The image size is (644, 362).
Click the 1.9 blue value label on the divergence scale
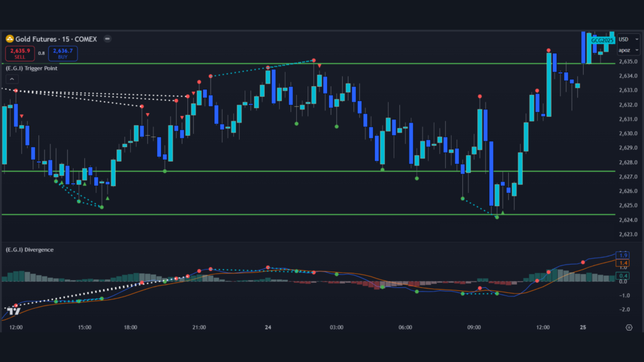(622, 255)
